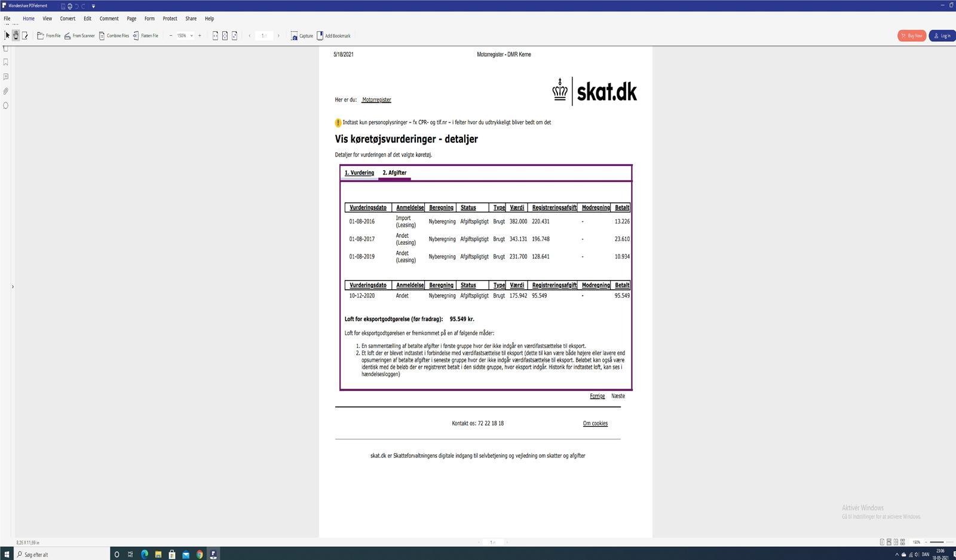Open the Attachments paperclip panel
956x560 pixels.
click(x=6, y=91)
